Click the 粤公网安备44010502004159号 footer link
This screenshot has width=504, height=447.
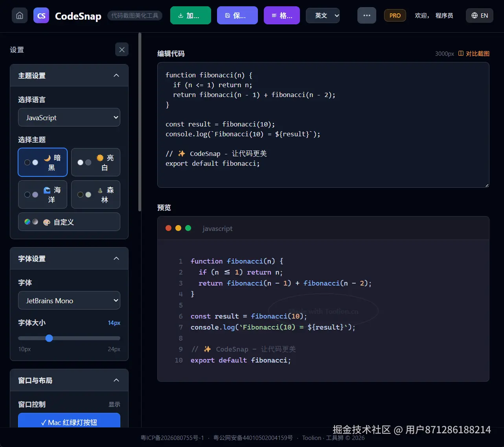pyautogui.click(x=253, y=438)
